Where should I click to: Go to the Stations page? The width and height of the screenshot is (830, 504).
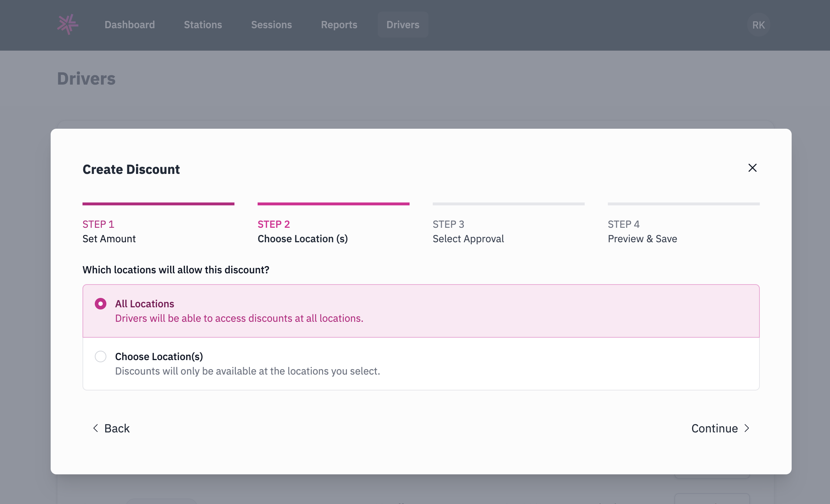(x=203, y=25)
